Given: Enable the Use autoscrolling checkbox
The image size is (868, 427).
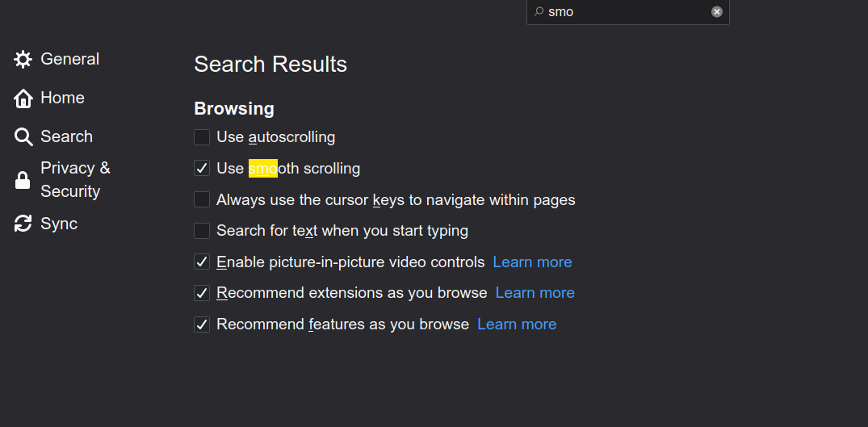Looking at the screenshot, I should 202,137.
